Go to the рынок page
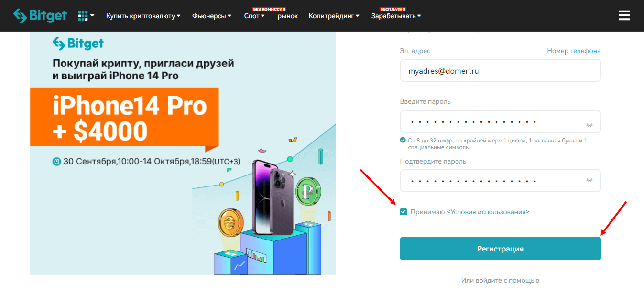 click(x=288, y=16)
